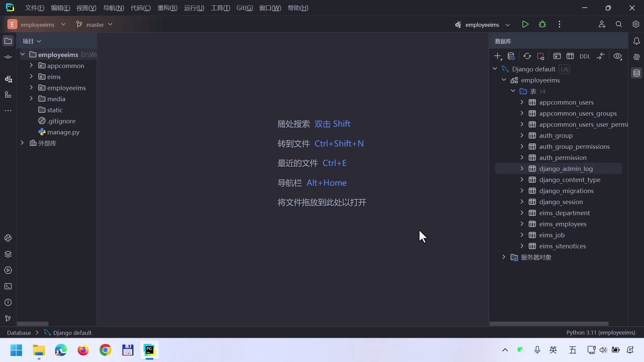Refresh the database connection
The height and width of the screenshot is (362, 644).
coord(527,56)
